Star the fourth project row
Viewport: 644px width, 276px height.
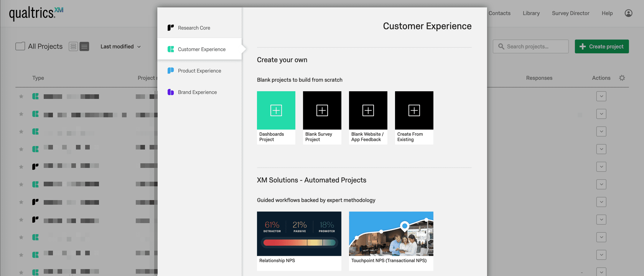(21, 149)
